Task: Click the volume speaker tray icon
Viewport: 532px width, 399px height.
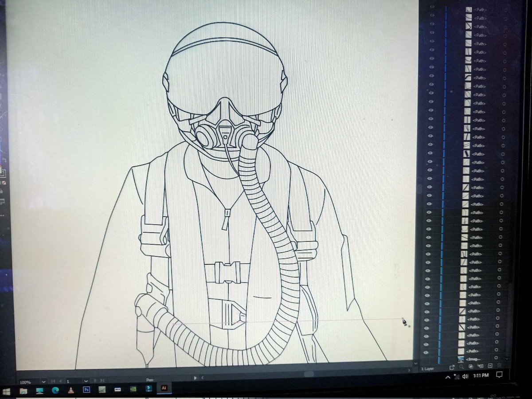Action: pos(465,376)
